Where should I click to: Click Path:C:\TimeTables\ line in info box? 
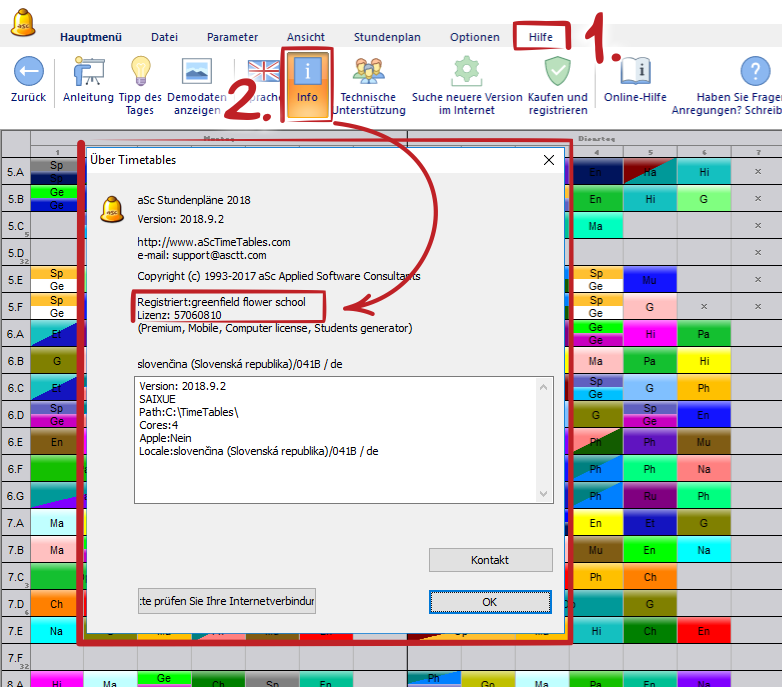[189, 412]
